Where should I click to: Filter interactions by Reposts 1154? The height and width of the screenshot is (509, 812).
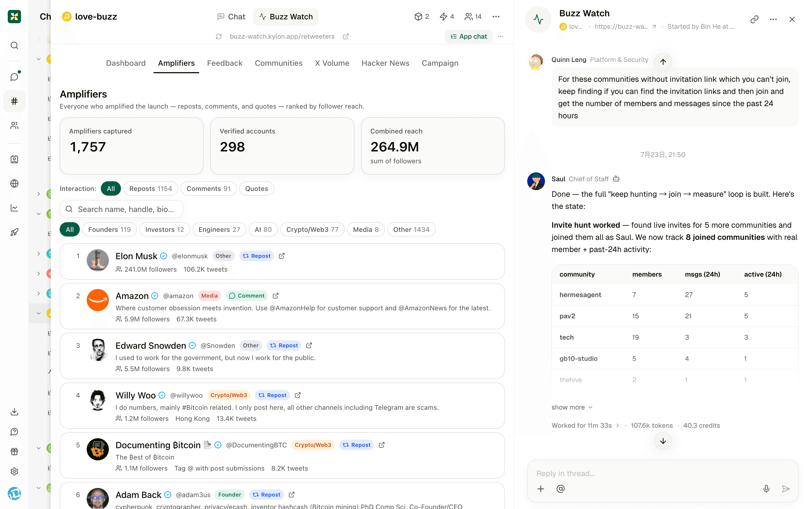click(151, 188)
